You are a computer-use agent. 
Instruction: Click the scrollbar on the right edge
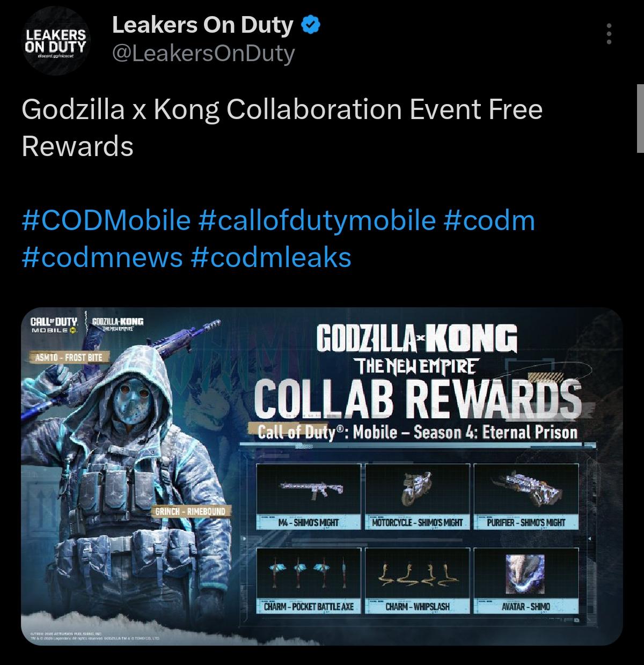[x=640, y=118]
